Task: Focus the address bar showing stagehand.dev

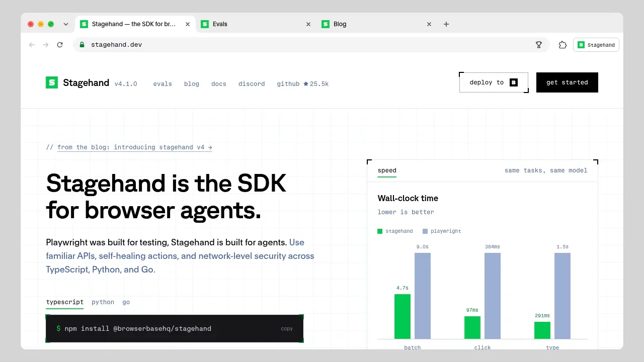Action: [312, 45]
